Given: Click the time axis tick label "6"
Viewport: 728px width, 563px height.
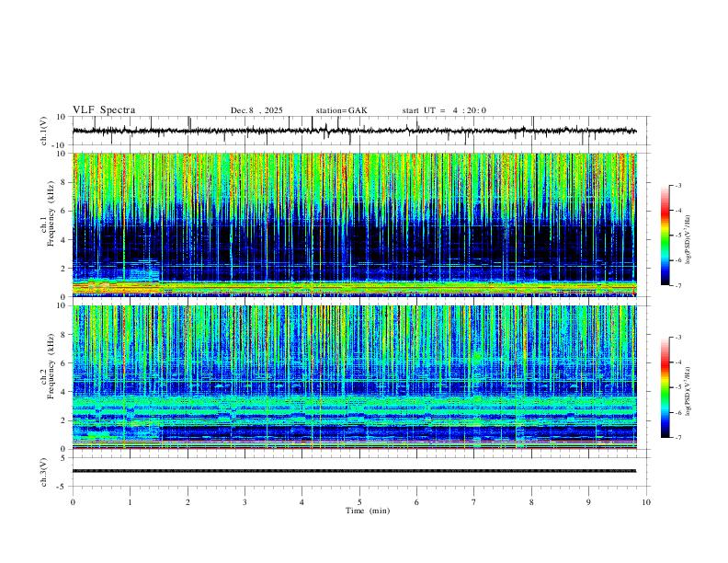Looking at the screenshot, I should [x=417, y=502].
